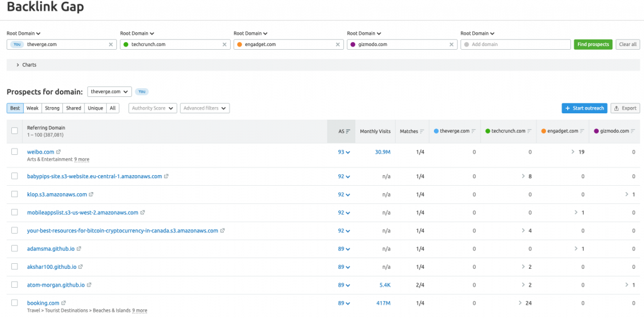Open the Advanced filters dropdown
This screenshot has height=318, width=644.
coord(205,108)
